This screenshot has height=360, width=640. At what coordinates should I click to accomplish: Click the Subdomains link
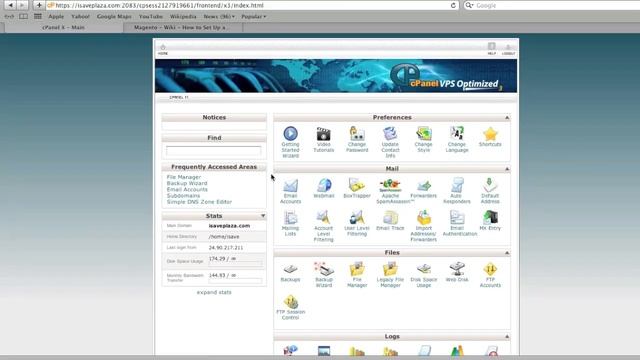click(x=183, y=196)
